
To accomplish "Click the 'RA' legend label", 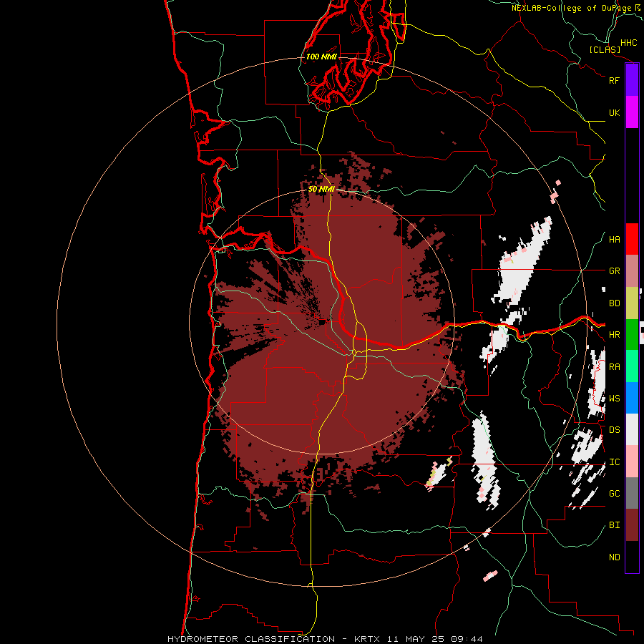I will pos(614,367).
